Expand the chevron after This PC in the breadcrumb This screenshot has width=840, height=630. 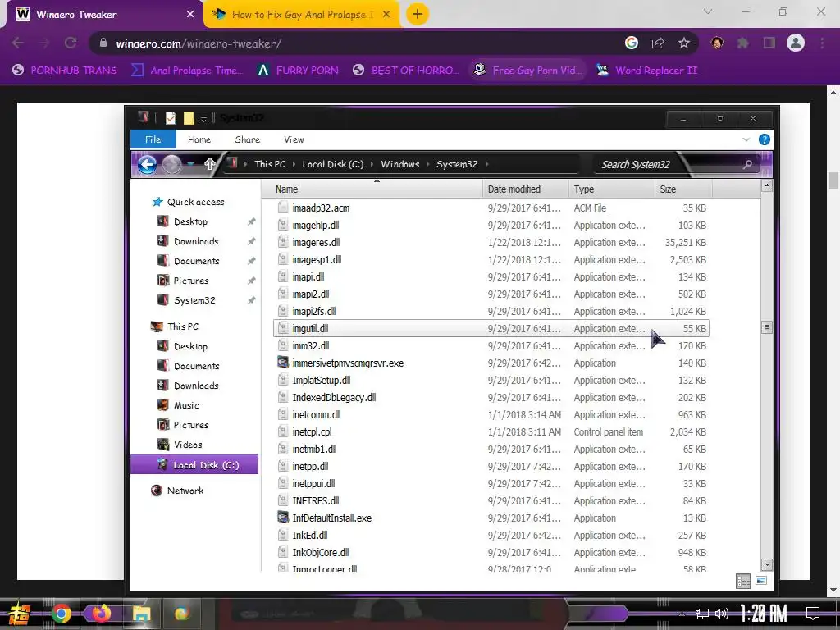point(294,164)
